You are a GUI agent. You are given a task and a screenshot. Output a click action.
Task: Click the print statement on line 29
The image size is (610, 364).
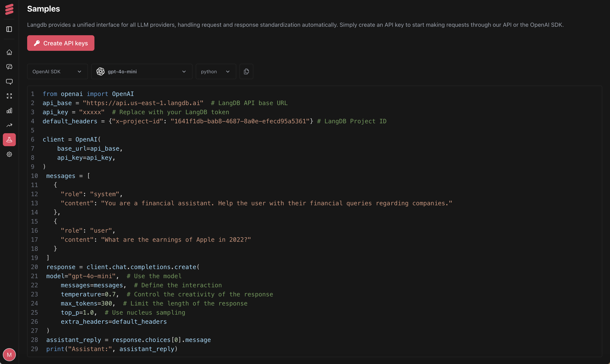(x=112, y=349)
